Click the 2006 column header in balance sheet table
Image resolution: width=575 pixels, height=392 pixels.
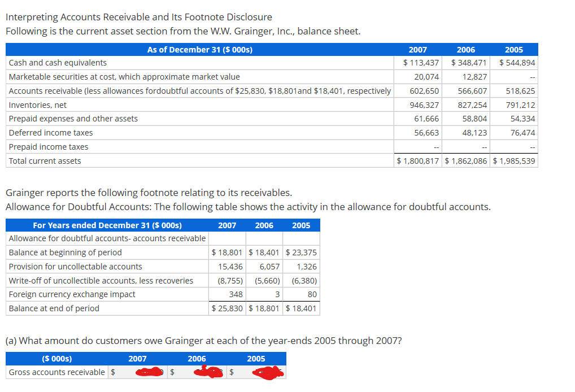tap(465, 50)
